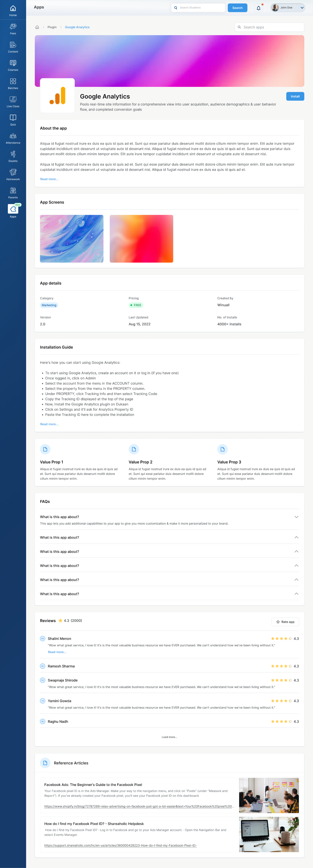
Task: Open the Parents sidebar icon
Action: (x=13, y=190)
